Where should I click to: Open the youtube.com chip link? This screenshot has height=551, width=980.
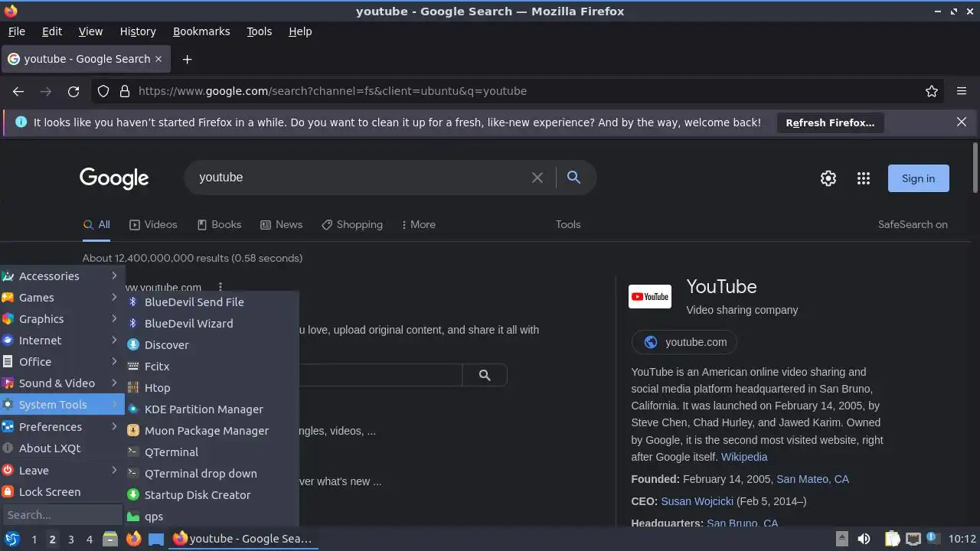click(x=684, y=342)
